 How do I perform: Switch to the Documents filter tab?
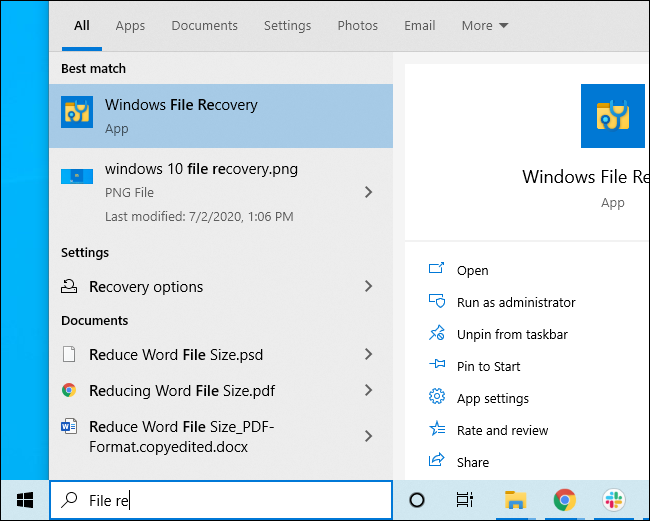(x=204, y=25)
